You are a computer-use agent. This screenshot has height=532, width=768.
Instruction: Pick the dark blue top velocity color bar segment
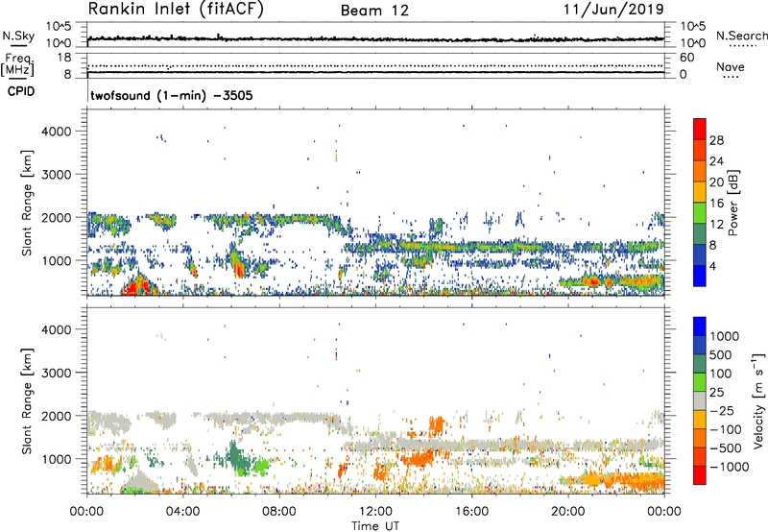point(700,326)
